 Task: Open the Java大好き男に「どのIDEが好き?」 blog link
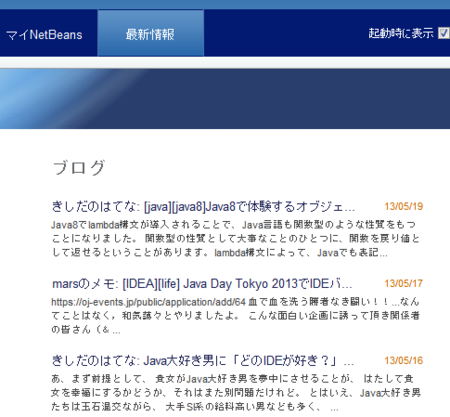[203, 361]
